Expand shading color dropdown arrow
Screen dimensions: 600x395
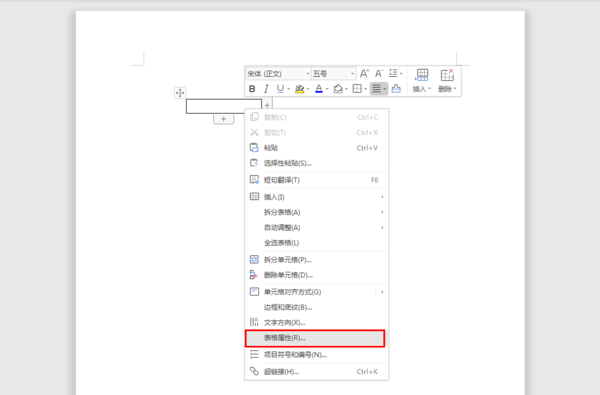pos(346,89)
